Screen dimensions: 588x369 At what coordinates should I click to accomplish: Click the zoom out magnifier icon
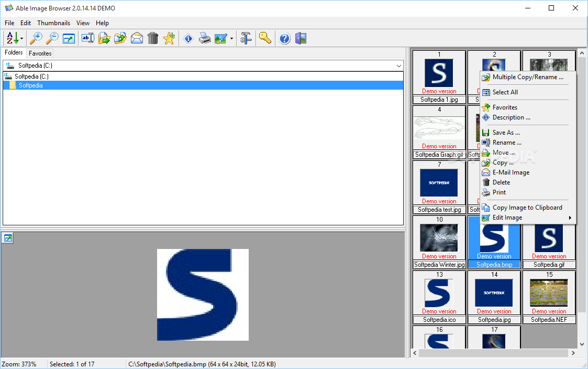tap(52, 38)
